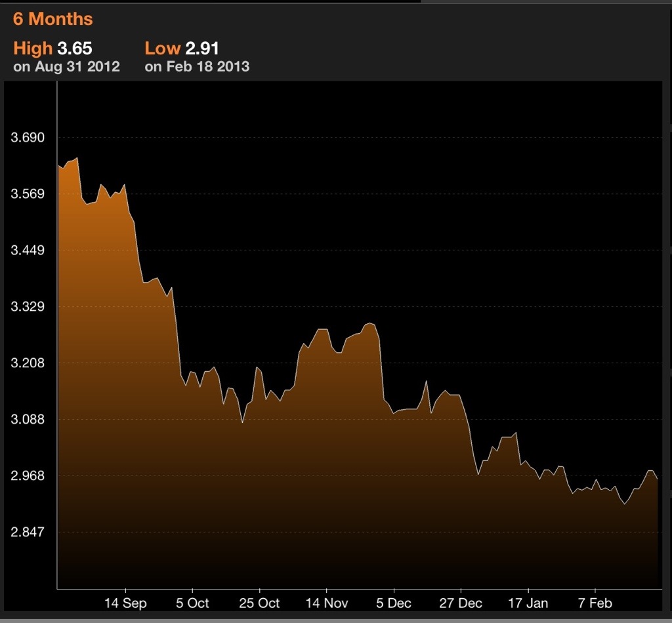Click the 5 Oct date marker

point(193,603)
